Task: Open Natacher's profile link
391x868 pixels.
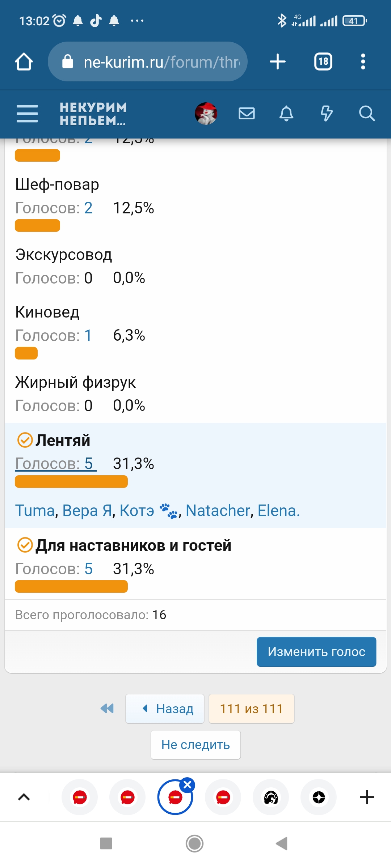Action: (218, 511)
